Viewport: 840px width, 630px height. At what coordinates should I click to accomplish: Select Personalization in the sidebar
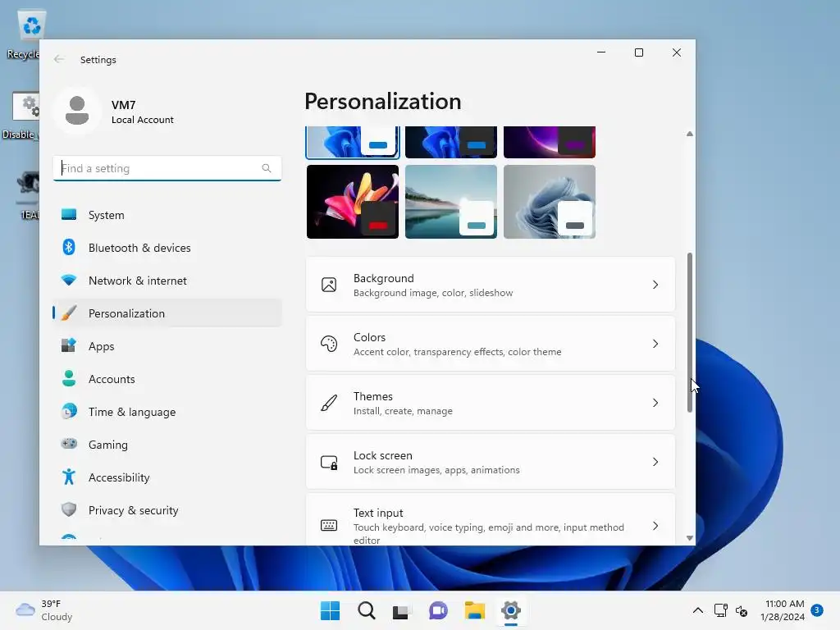coord(167,313)
